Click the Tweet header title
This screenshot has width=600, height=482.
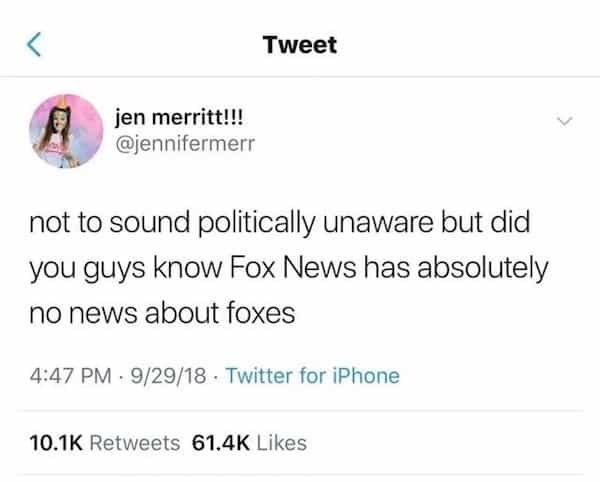300,45
